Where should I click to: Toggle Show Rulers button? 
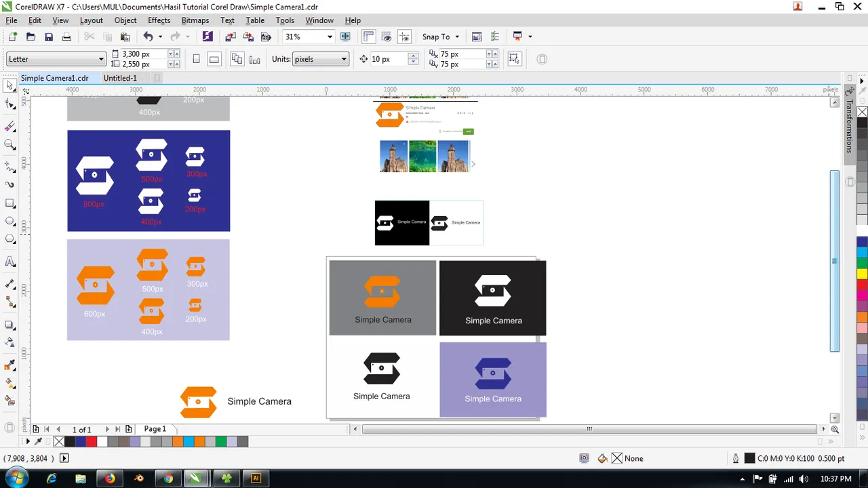click(369, 37)
